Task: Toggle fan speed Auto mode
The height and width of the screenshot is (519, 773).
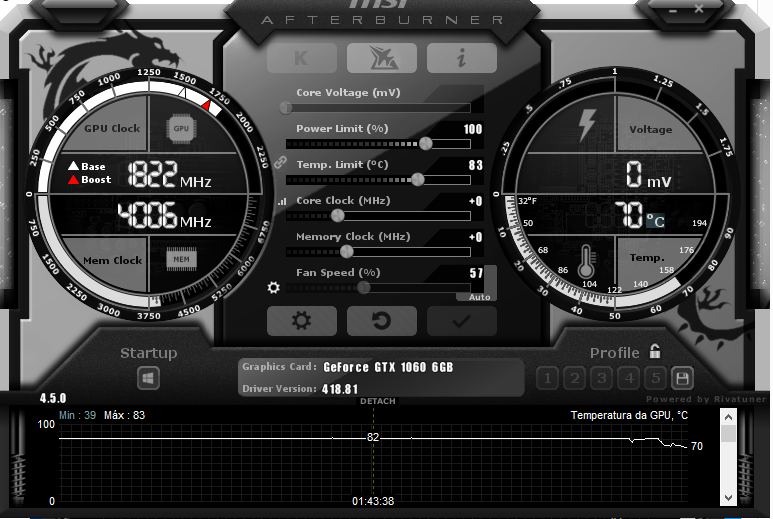Action: point(479,297)
